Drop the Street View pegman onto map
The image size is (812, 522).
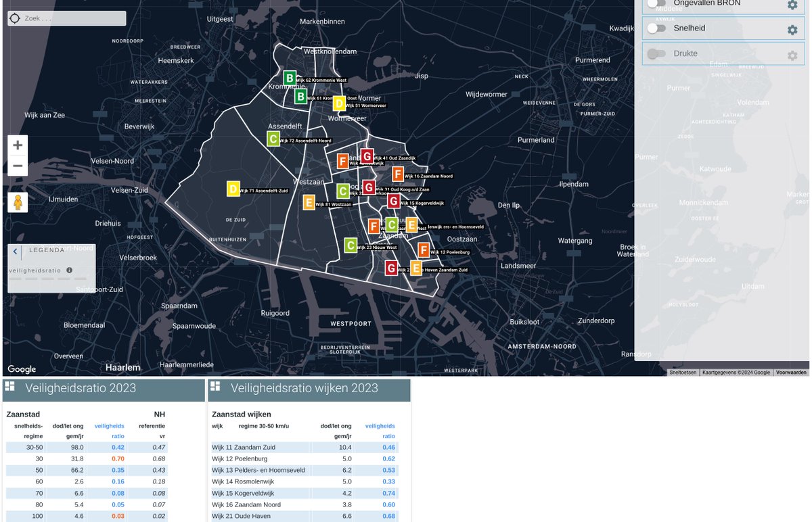pyautogui.click(x=18, y=202)
